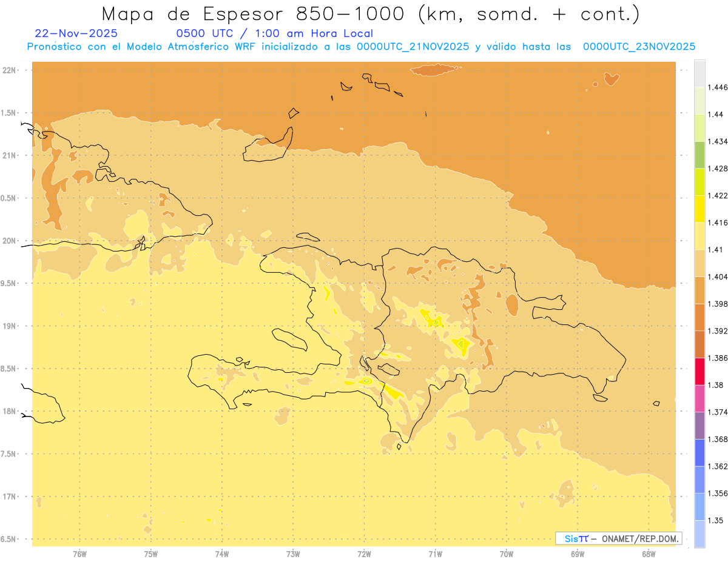Click the legend value '1.374'
The image size is (728, 562).
point(718,412)
